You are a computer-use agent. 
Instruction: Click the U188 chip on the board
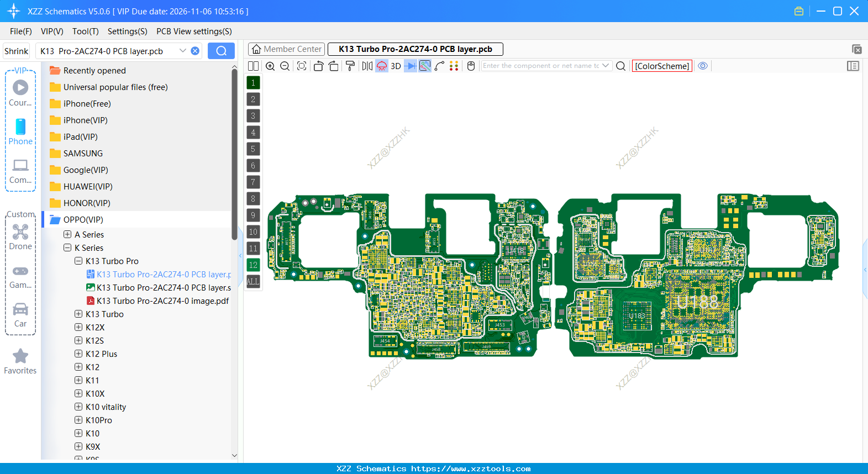tap(698, 302)
